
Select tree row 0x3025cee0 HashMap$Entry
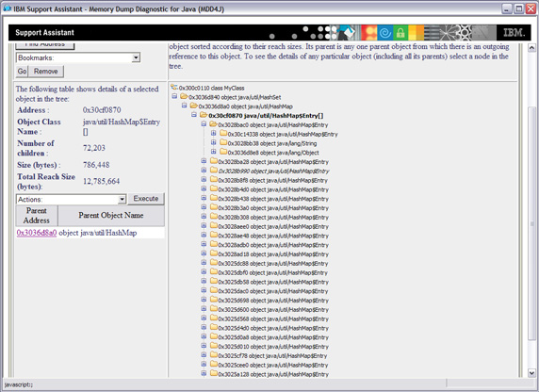click(x=273, y=366)
